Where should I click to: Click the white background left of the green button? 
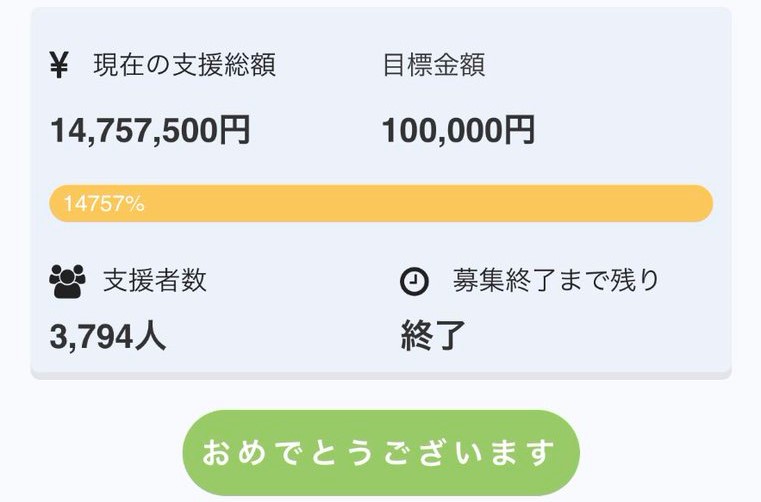click(x=90, y=452)
